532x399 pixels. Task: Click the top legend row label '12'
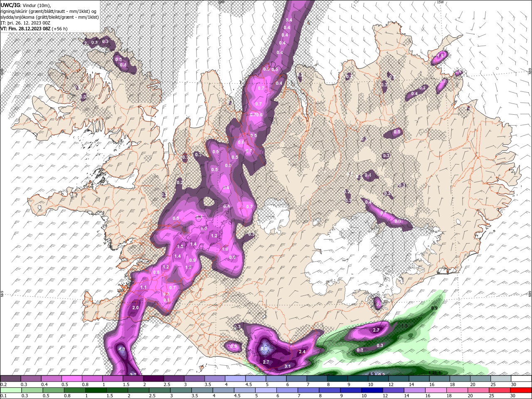pos(391,385)
